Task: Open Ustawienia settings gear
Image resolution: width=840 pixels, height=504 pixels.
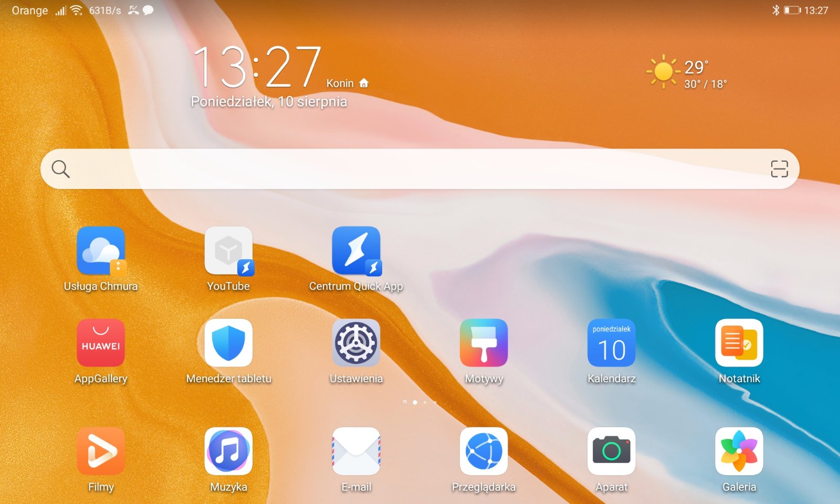Action: (x=356, y=343)
